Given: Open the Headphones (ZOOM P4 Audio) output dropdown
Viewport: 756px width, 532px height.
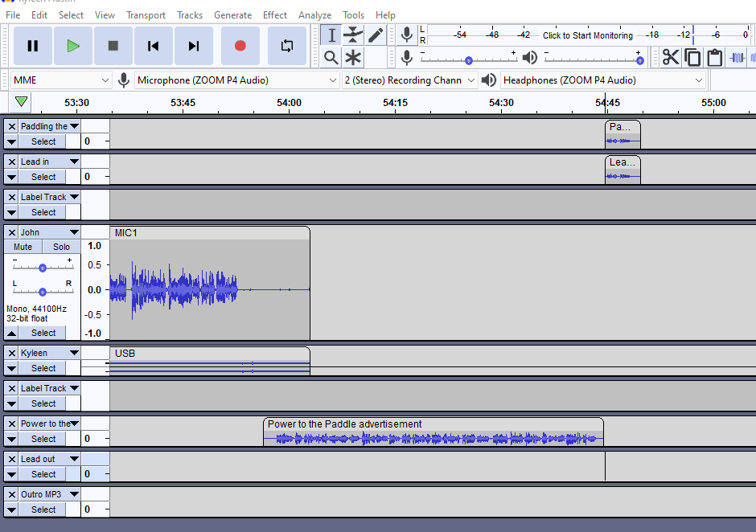Looking at the screenshot, I should point(603,80).
